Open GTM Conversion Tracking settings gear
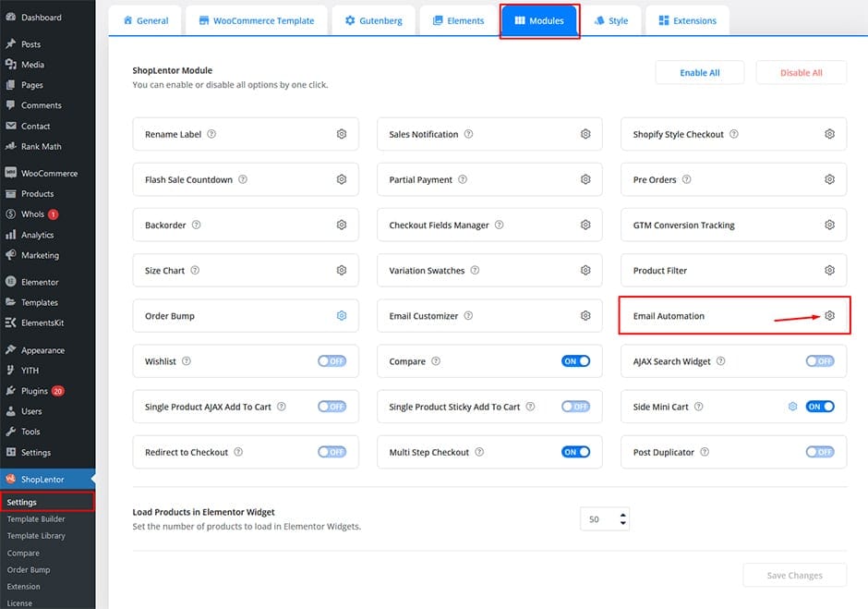 [x=829, y=225]
